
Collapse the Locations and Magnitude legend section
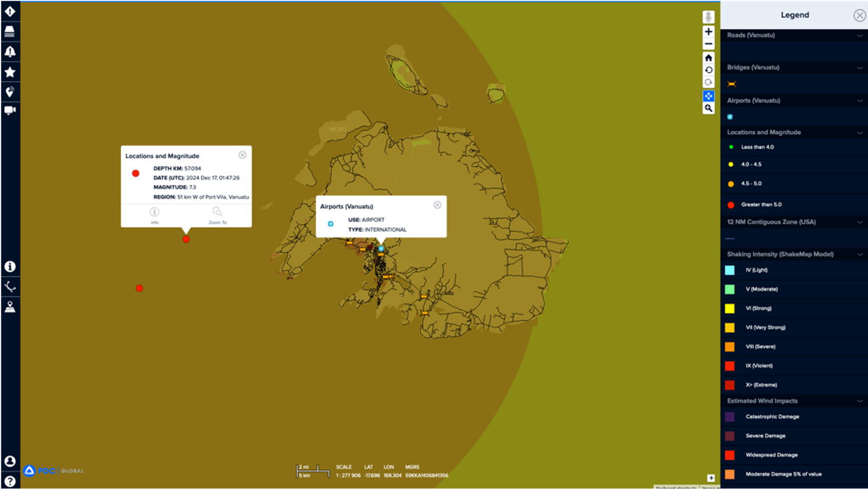[x=860, y=133]
